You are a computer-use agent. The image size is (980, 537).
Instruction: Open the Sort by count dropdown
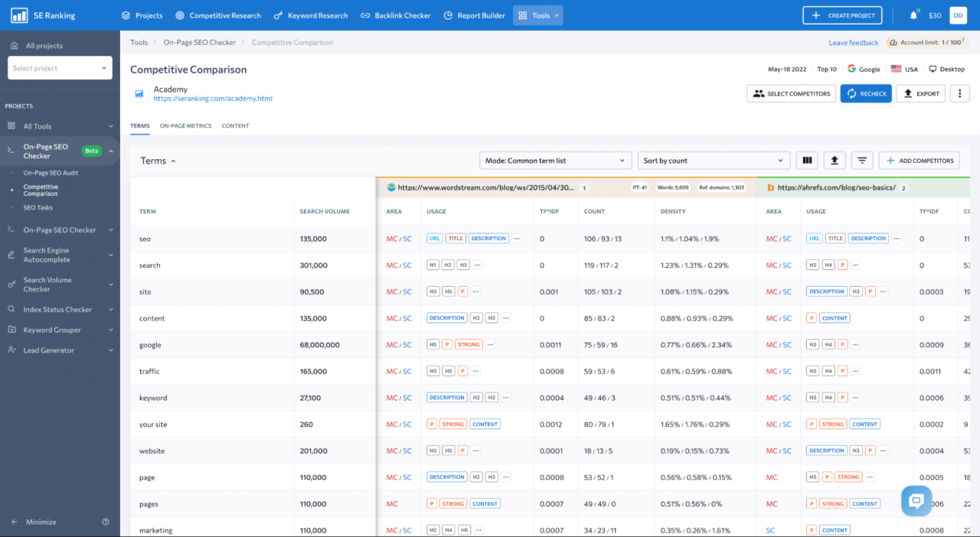point(713,161)
